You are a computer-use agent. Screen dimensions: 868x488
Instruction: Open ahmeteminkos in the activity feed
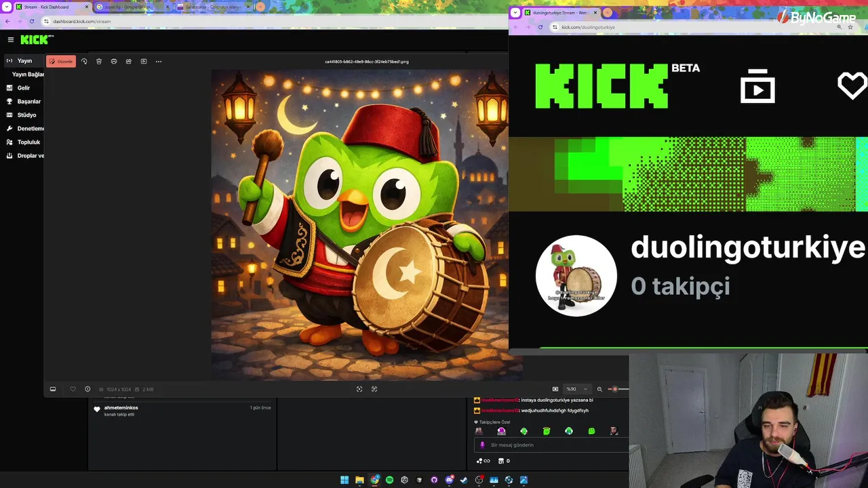pos(121,408)
